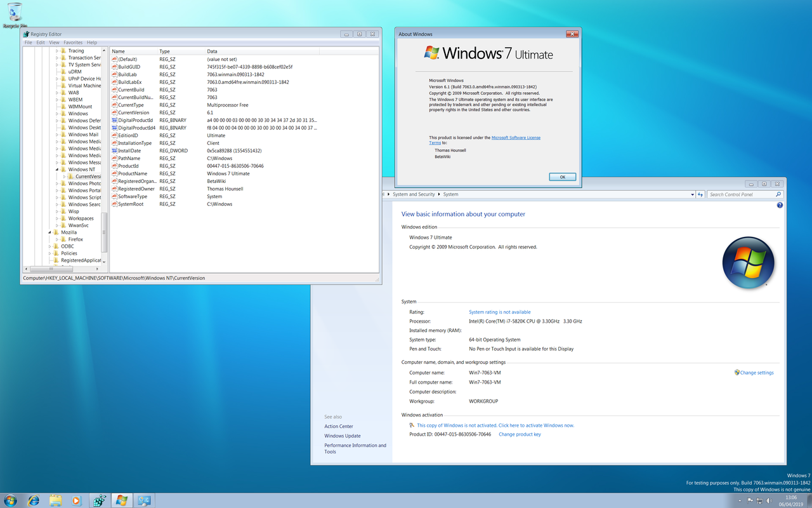Switch to Registry Editor taskbar icon

click(99, 500)
